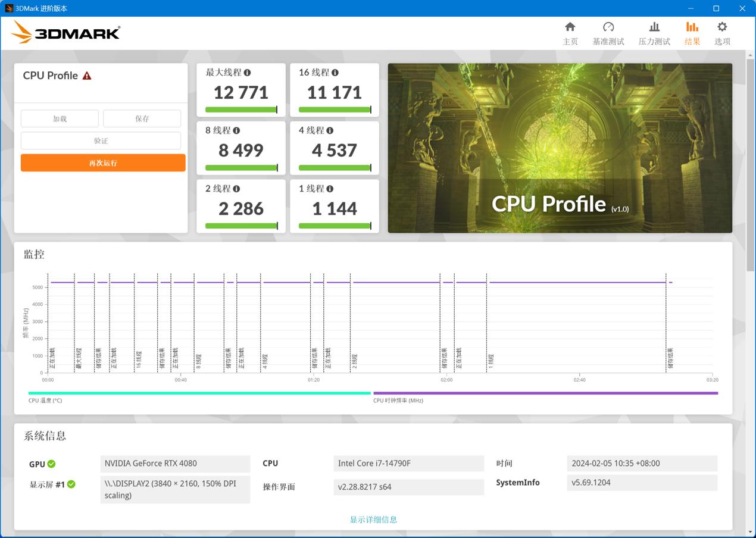Click the 结果 results chart icon
The image size is (756, 538).
pyautogui.click(x=692, y=27)
